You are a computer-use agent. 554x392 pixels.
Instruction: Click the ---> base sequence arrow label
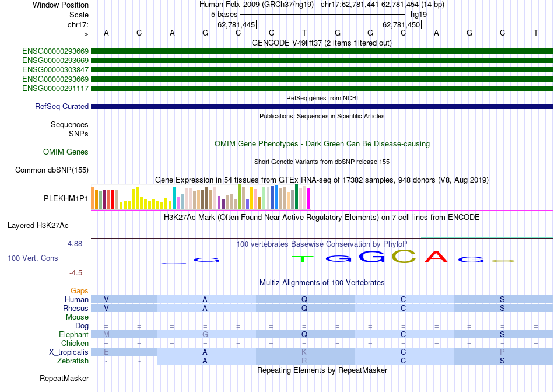pos(82,34)
